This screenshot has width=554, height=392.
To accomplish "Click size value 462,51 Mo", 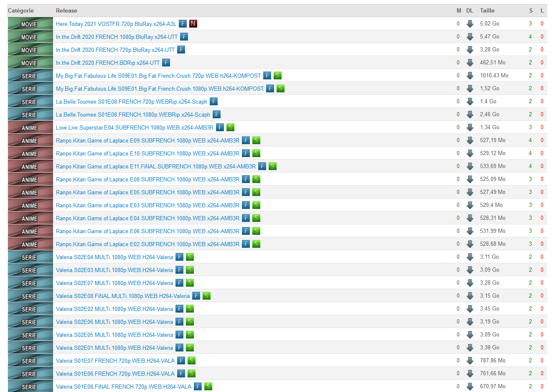I will [493, 63].
